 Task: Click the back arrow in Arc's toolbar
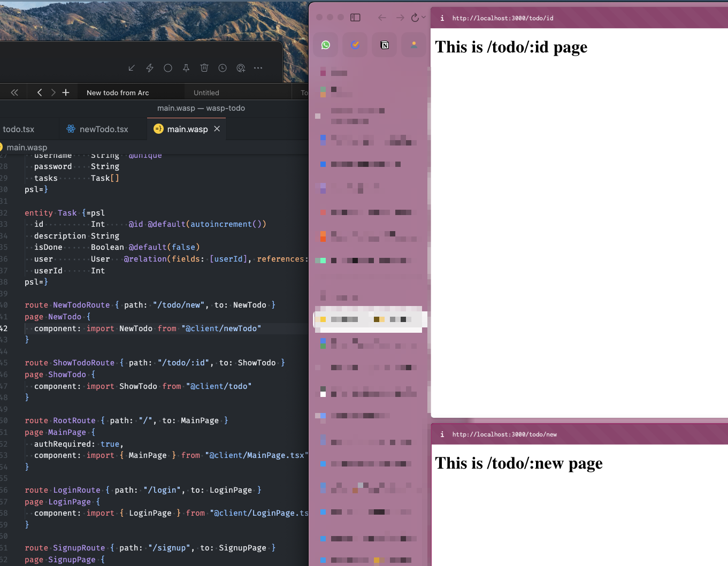pos(382,17)
